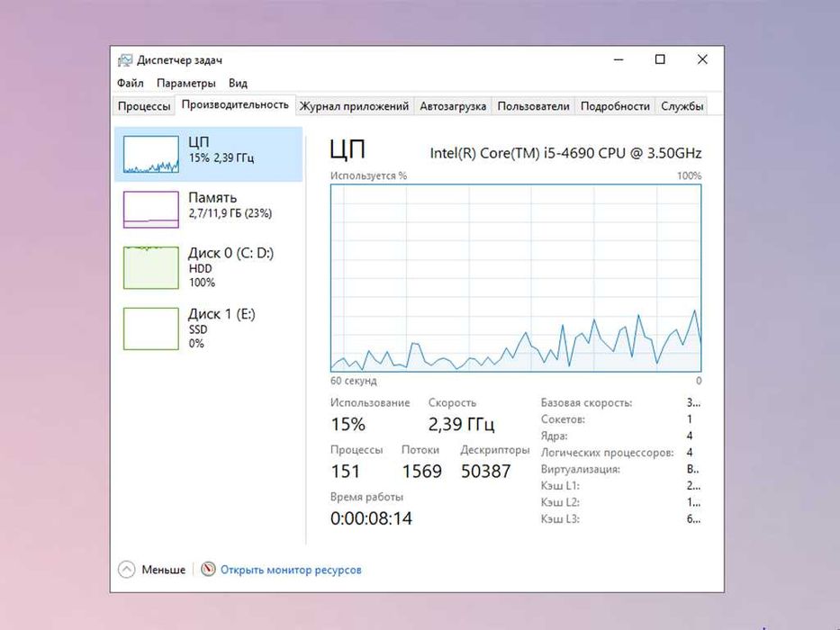Switch to the Журнал приложений tab
840x630 pixels.
[x=354, y=106]
